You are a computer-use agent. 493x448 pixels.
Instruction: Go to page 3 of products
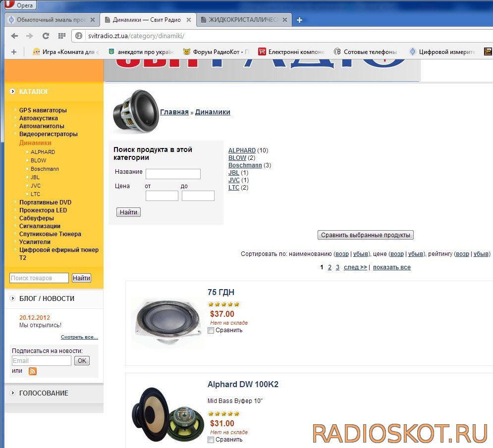(x=337, y=267)
